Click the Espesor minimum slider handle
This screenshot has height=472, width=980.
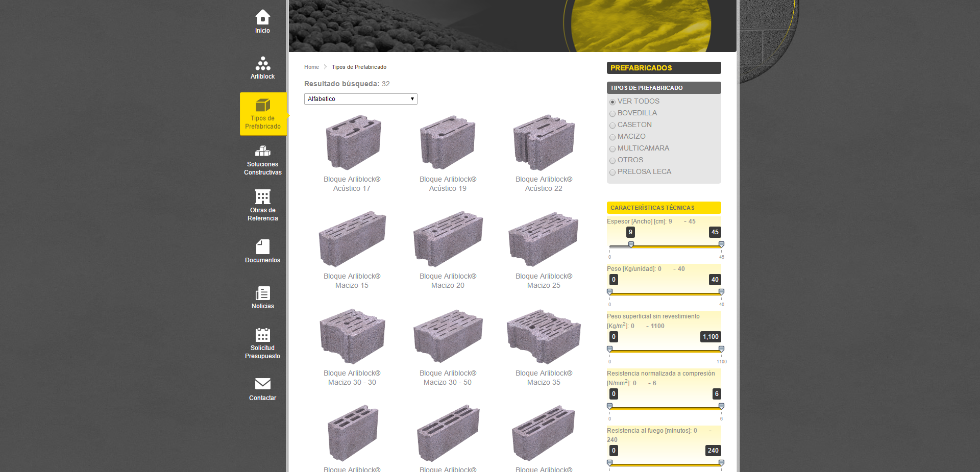[x=631, y=244]
